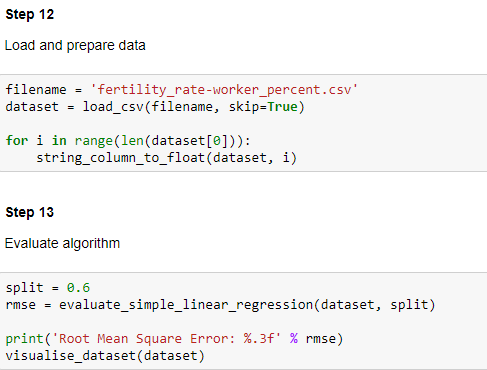
Task: Click the 'split = 0.6' code line
Action: [x=48, y=288]
